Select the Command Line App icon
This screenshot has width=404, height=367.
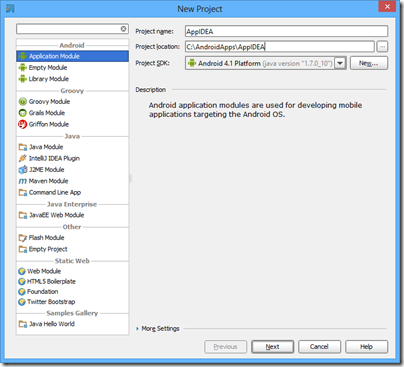click(x=23, y=192)
